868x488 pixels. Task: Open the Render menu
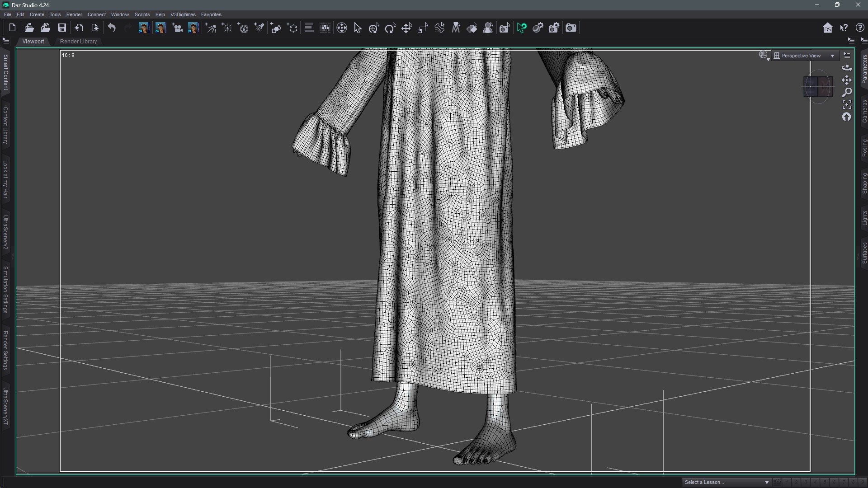coord(74,14)
